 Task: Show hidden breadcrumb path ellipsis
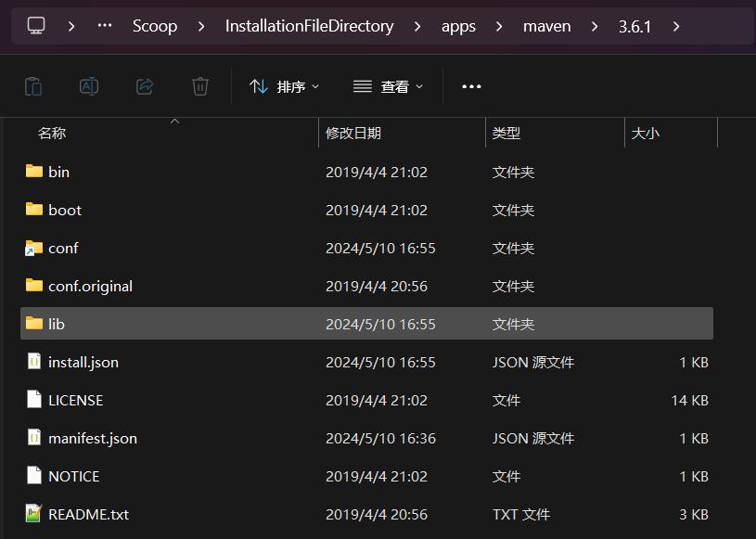pyautogui.click(x=105, y=26)
